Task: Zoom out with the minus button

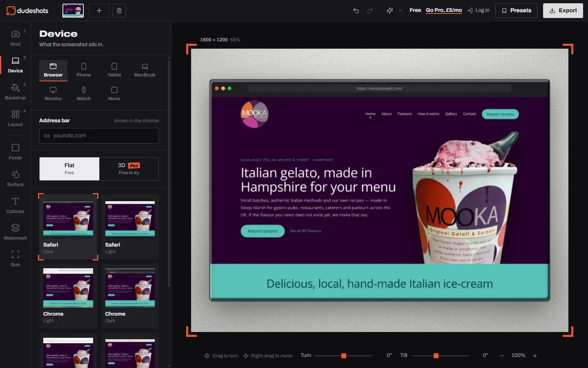Action: [502, 356]
